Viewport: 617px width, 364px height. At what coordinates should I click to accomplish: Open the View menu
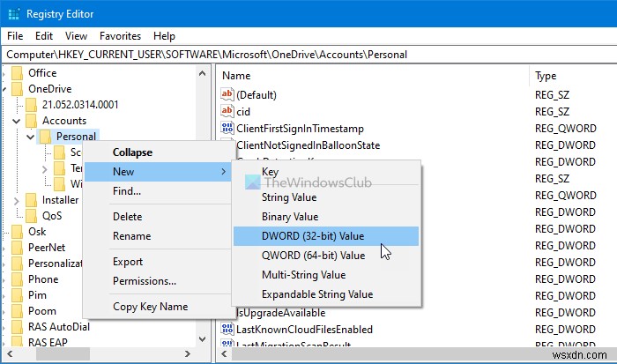[76, 36]
